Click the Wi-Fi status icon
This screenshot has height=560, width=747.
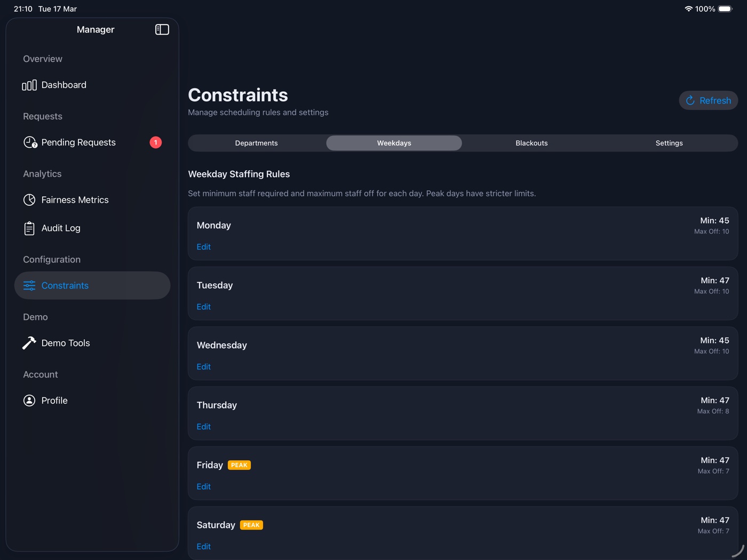689,9
